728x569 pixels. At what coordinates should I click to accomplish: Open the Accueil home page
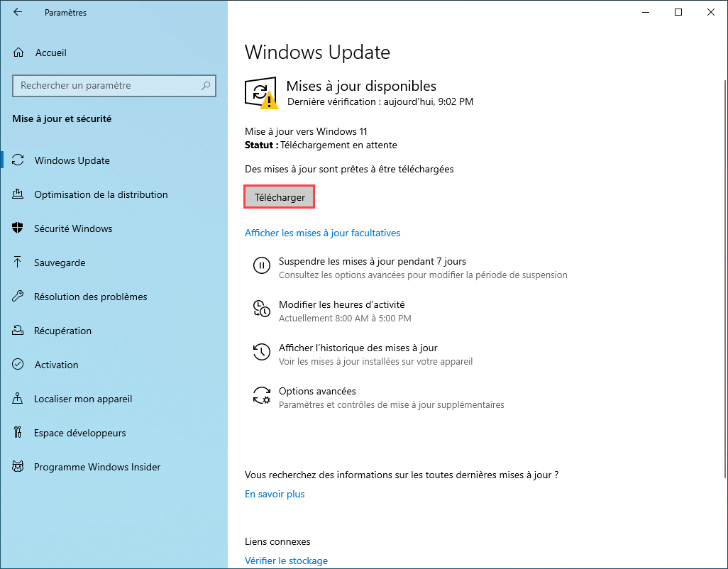click(x=50, y=53)
